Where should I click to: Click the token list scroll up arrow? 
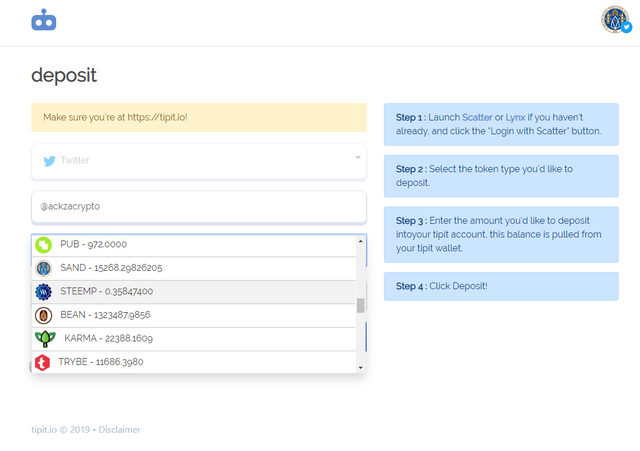pos(360,241)
